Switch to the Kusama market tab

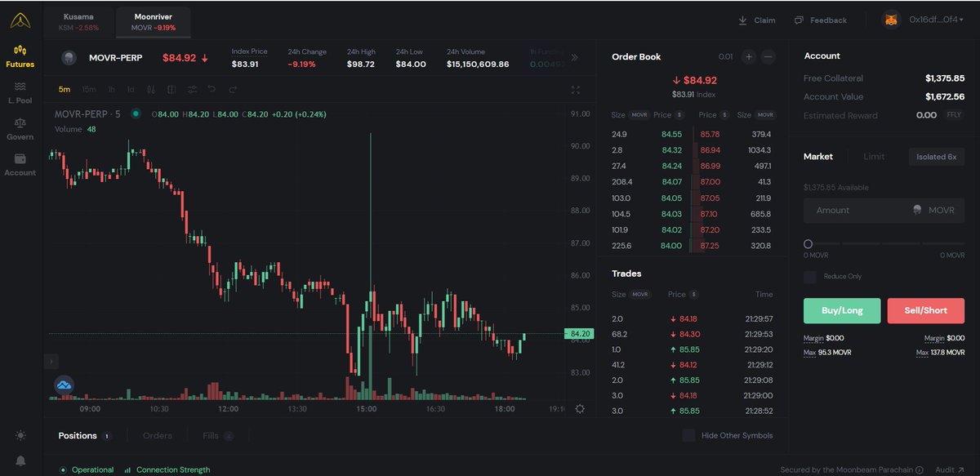(x=79, y=22)
